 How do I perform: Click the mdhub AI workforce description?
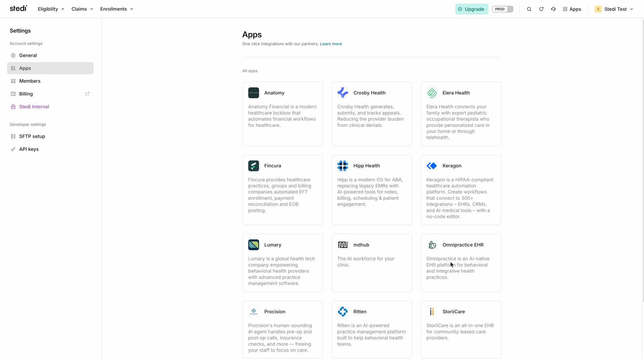pyautogui.click(x=366, y=262)
